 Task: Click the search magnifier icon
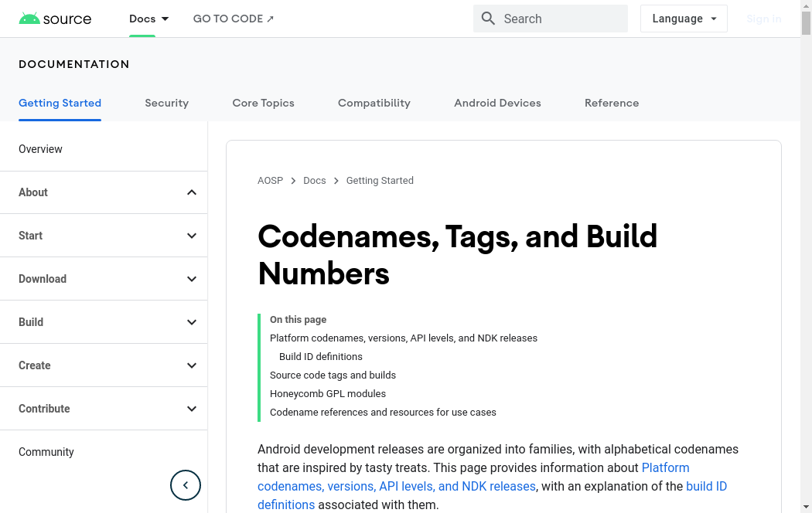click(x=488, y=19)
